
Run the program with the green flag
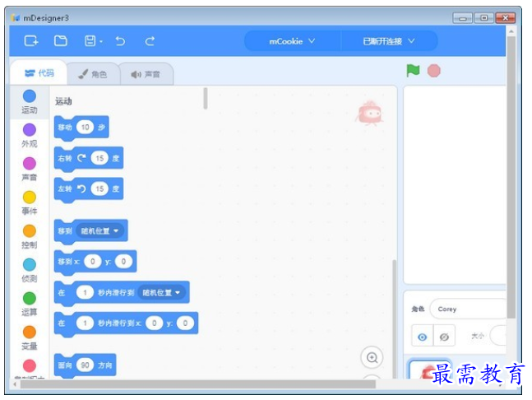coord(413,71)
